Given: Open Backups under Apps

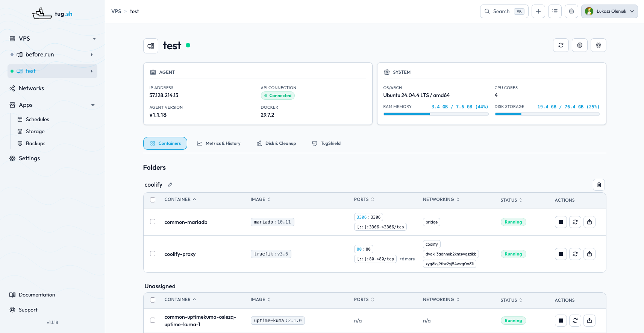Looking at the screenshot, I should click(35, 143).
